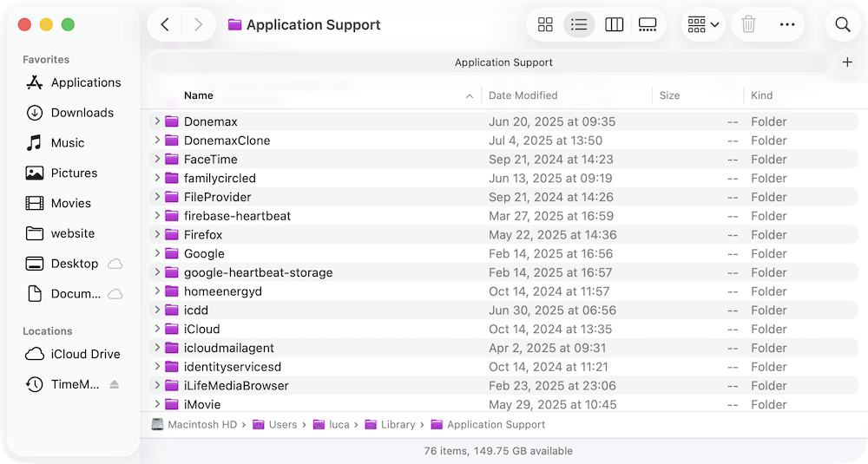The width and height of the screenshot is (868, 464).
Task: Sort by the Date Modified column header
Action: pyautogui.click(x=523, y=95)
